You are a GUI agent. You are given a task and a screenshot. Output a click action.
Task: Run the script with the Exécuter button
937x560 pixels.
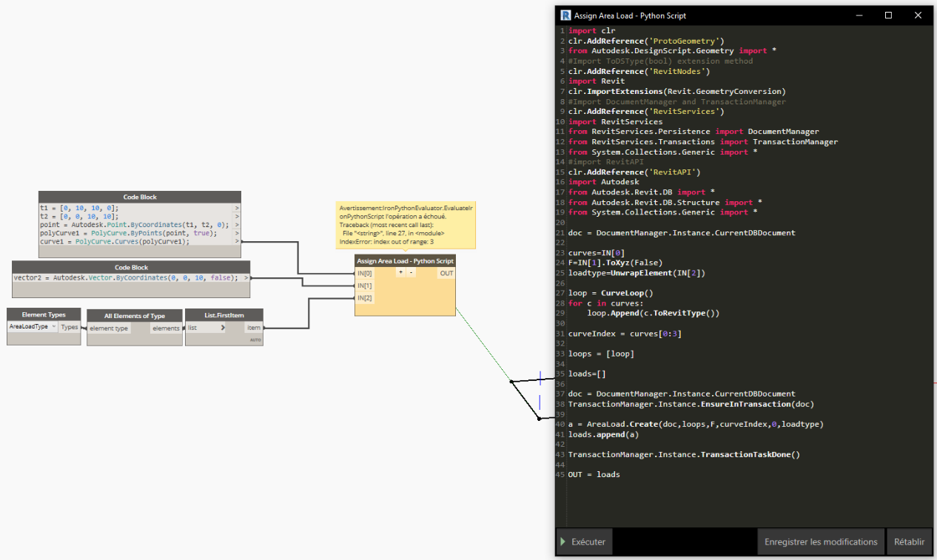[584, 542]
